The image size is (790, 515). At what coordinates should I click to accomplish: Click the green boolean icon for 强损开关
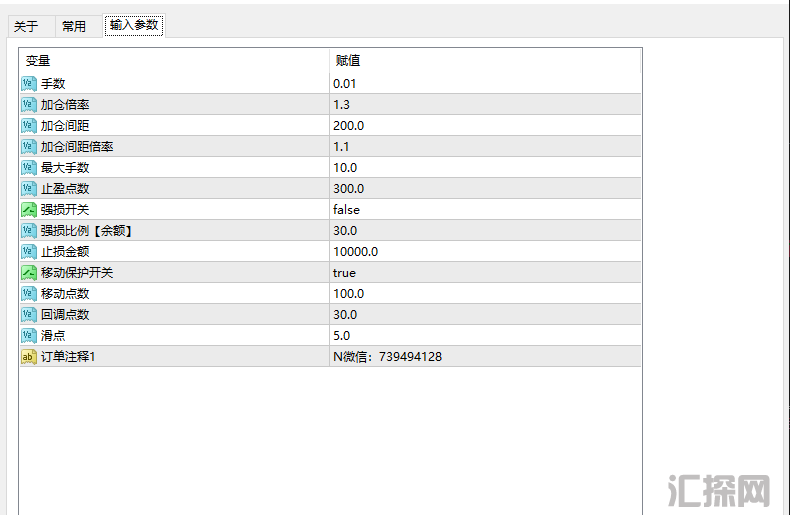pos(29,209)
